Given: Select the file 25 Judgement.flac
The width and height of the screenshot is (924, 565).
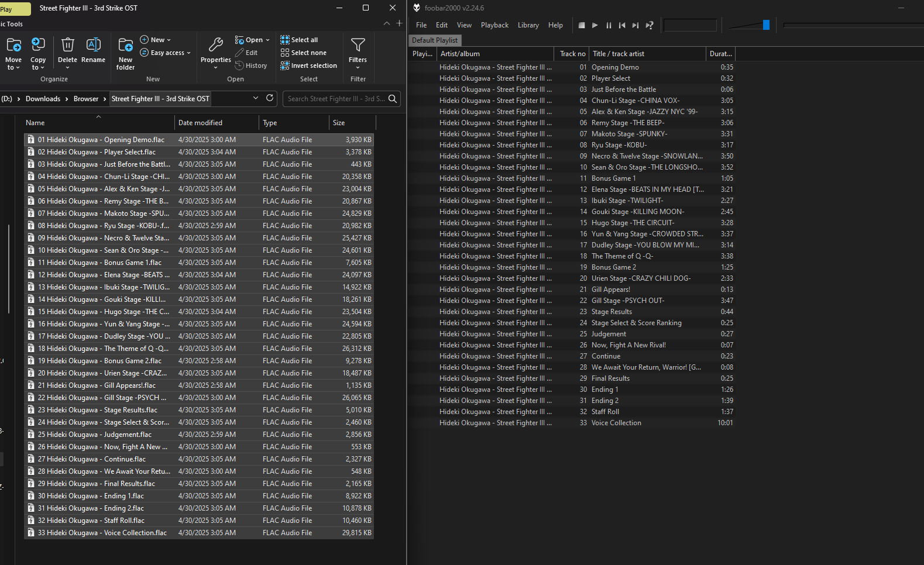Looking at the screenshot, I should (x=199, y=435).
